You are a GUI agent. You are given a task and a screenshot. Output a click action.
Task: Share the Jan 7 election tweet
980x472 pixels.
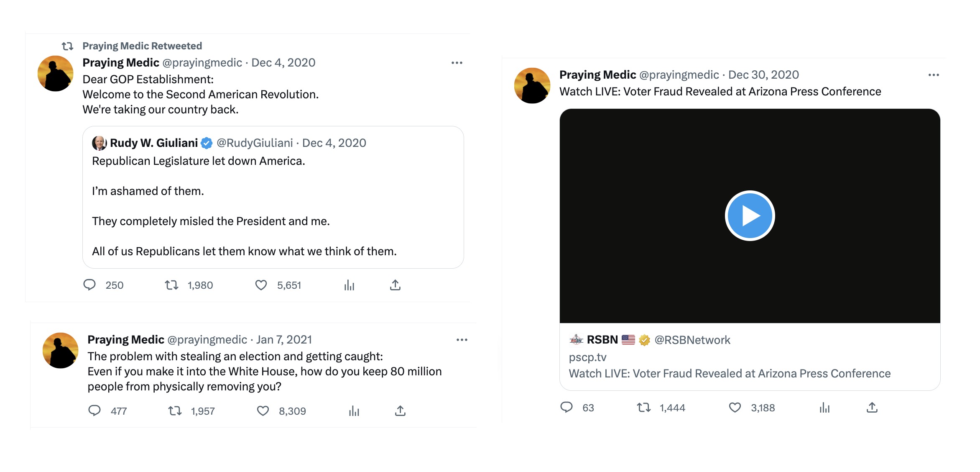point(400,411)
